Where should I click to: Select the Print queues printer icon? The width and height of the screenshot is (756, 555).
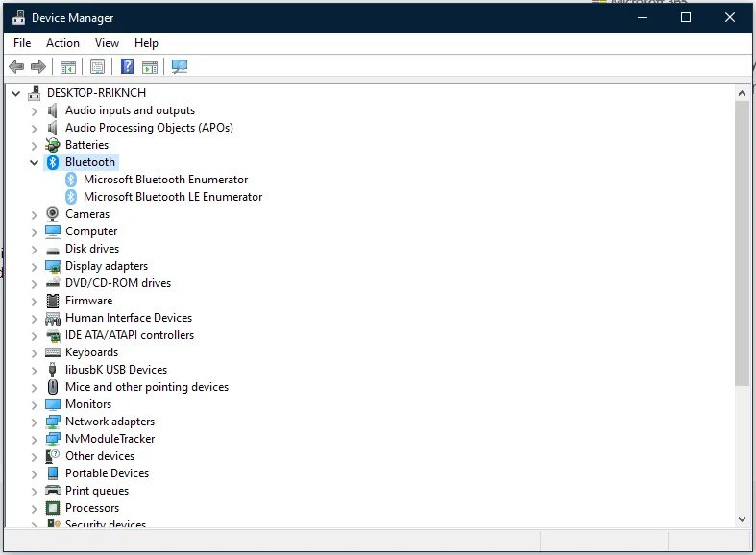(x=53, y=491)
